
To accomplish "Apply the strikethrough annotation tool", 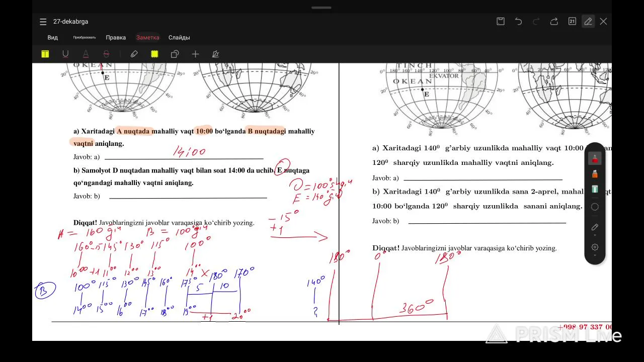I will (x=106, y=54).
